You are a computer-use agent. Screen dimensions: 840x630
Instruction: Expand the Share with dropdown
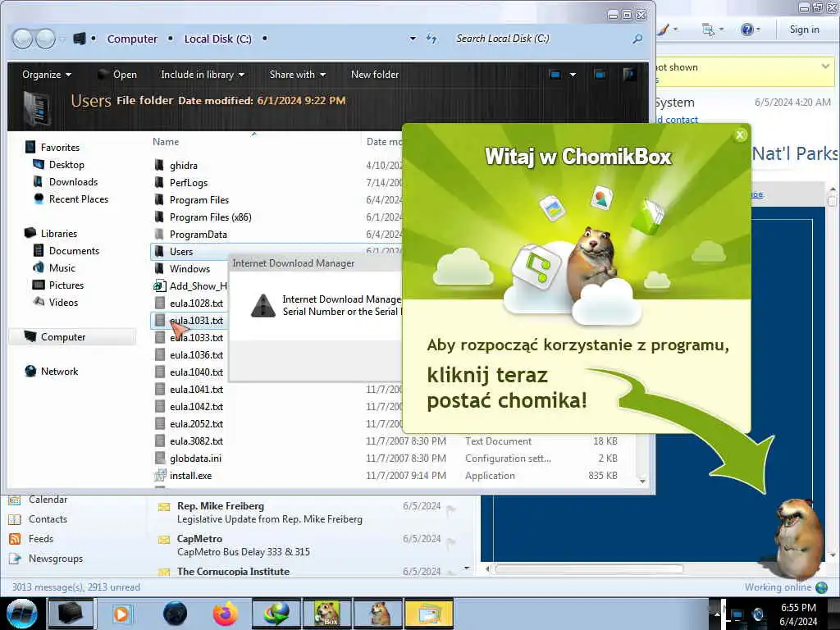[297, 75]
